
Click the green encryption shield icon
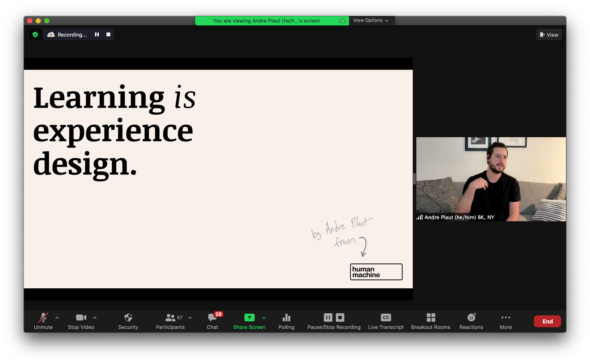point(35,35)
